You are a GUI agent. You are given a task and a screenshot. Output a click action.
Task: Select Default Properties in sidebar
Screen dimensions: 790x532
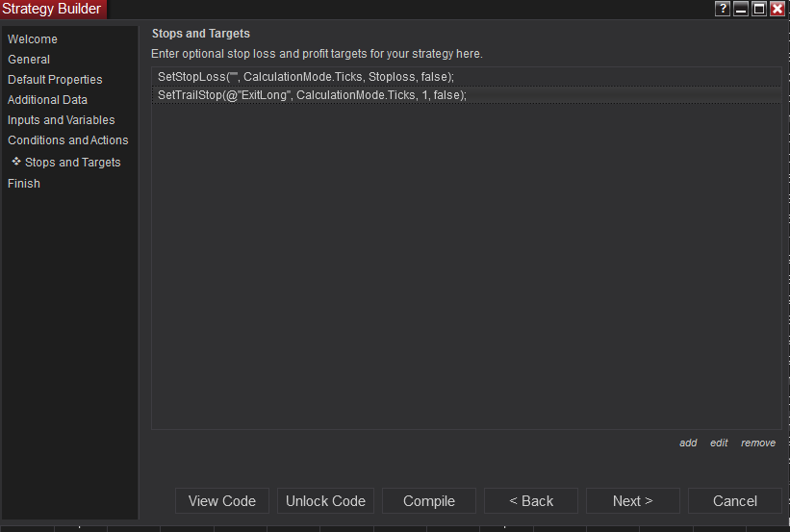coord(55,80)
